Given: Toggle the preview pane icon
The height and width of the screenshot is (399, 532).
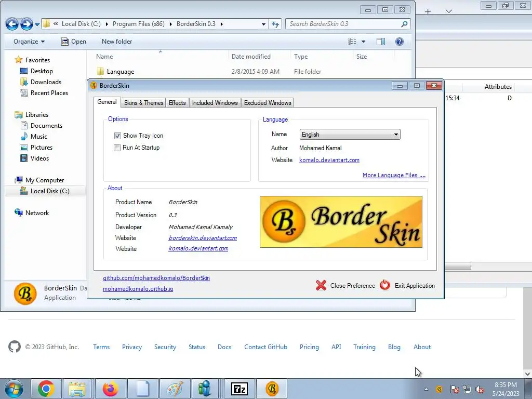Looking at the screenshot, I should pyautogui.click(x=381, y=42).
